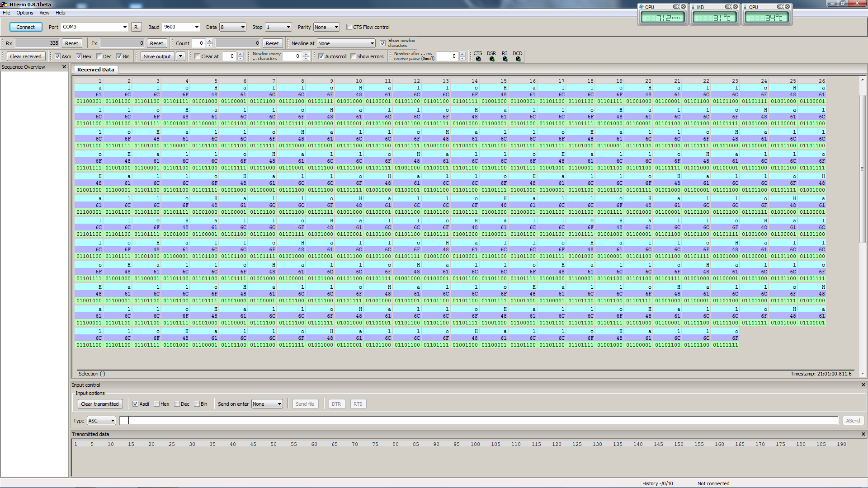Image resolution: width=868 pixels, height=488 pixels.
Task: Click the transmit input text field
Action: (x=479, y=421)
